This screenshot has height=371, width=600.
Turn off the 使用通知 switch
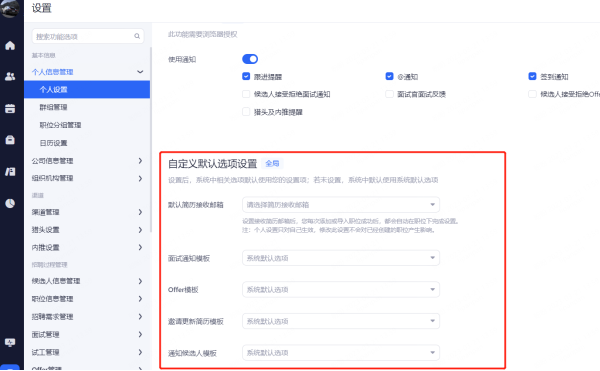(x=250, y=59)
